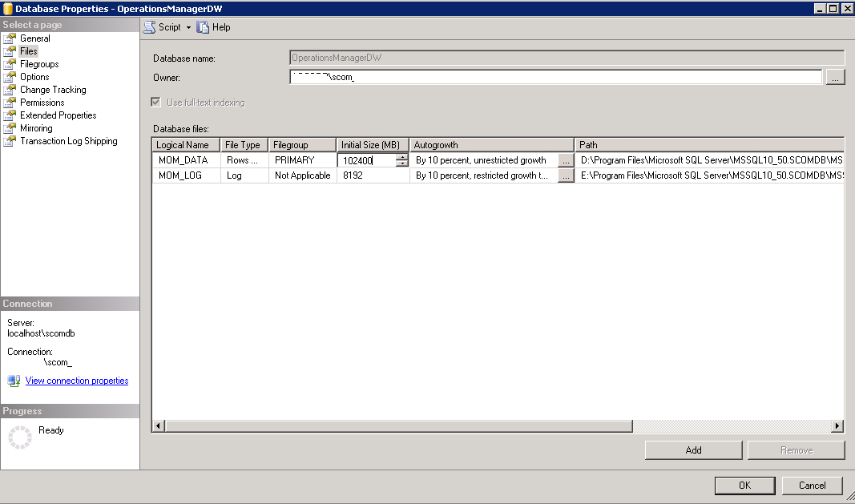The image size is (855, 504).
Task: Click the 8192 initial size cell
Action: point(373,175)
